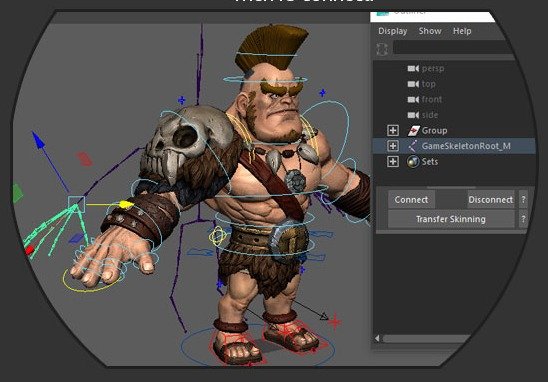Open the Help menu in Outliner

pyautogui.click(x=462, y=31)
